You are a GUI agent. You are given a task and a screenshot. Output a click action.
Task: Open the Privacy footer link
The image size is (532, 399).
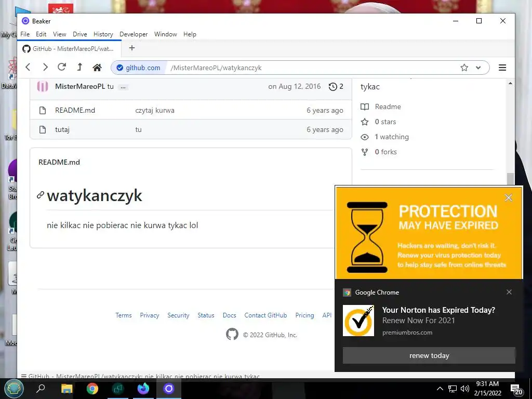pos(149,315)
